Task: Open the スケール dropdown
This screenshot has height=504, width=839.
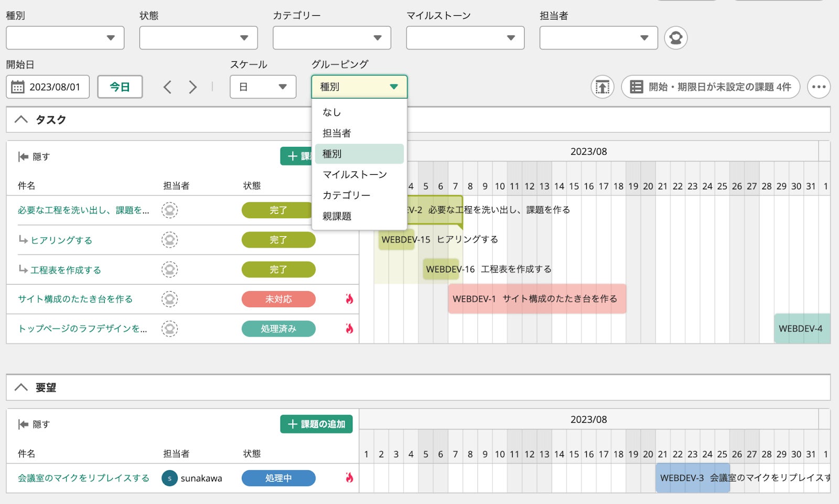Action: [x=263, y=87]
